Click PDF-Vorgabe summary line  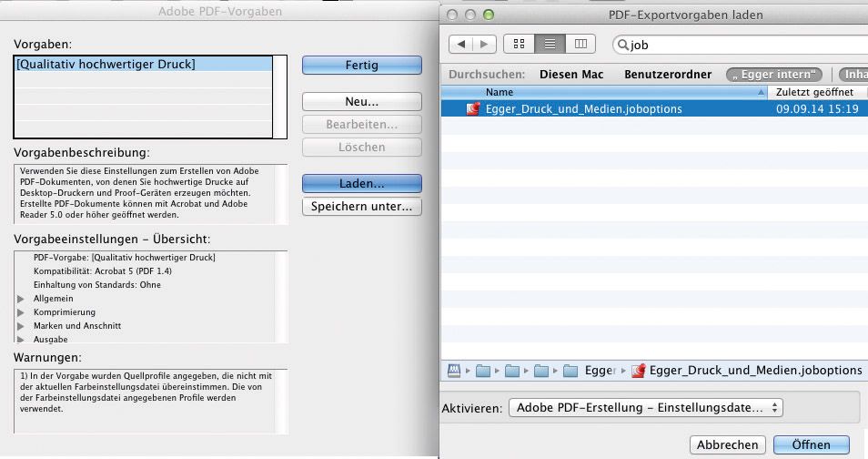coord(124,257)
